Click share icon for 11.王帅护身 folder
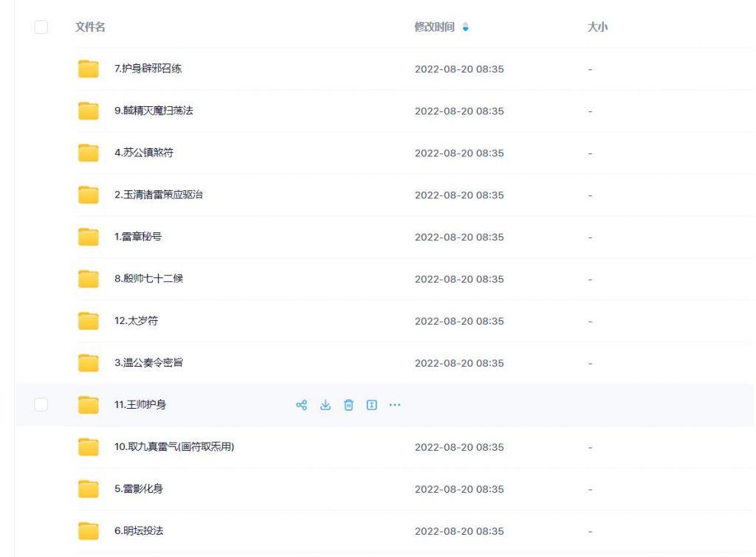This screenshot has height=557, width=756. tap(301, 405)
